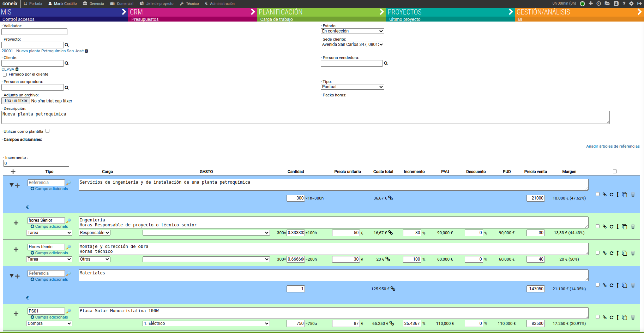Viewport: 644px width, 333px height.
Task: Click Camps adicionals under PS01
Action: pos(49,317)
